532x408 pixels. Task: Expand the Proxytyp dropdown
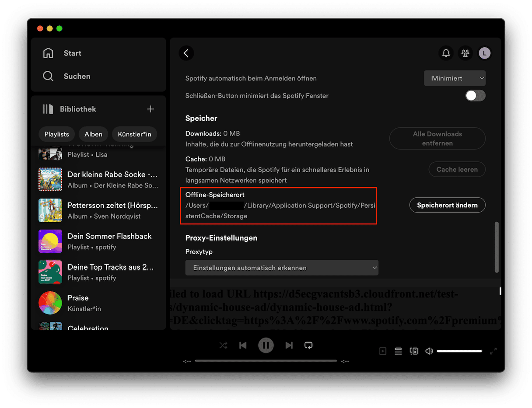(x=282, y=268)
